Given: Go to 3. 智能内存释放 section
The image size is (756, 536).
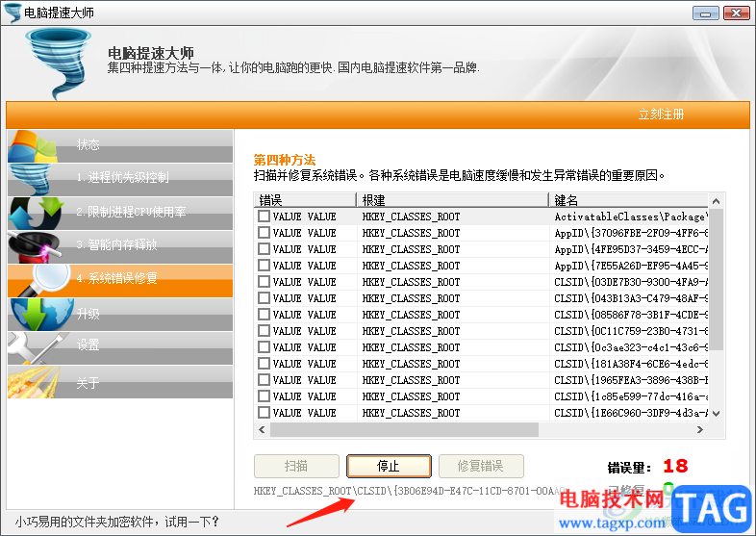Looking at the screenshot, I should 120,246.
